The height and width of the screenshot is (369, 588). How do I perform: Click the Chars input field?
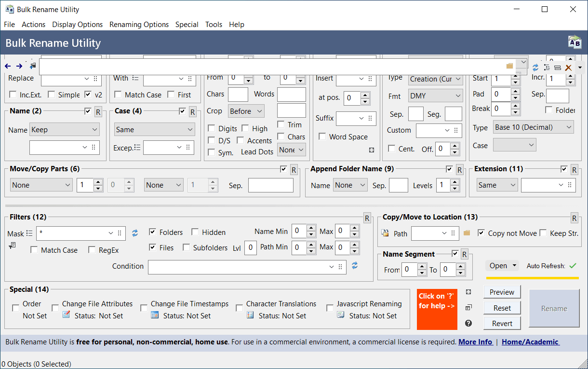(238, 94)
